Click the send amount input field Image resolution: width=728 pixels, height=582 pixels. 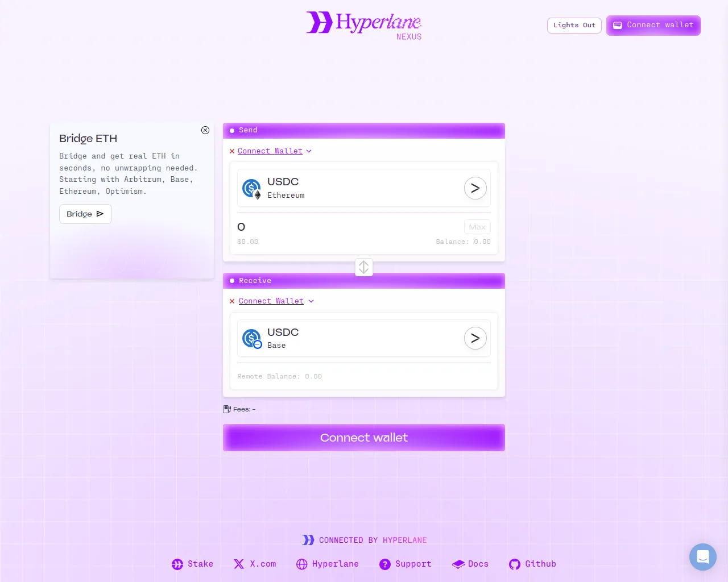347,227
